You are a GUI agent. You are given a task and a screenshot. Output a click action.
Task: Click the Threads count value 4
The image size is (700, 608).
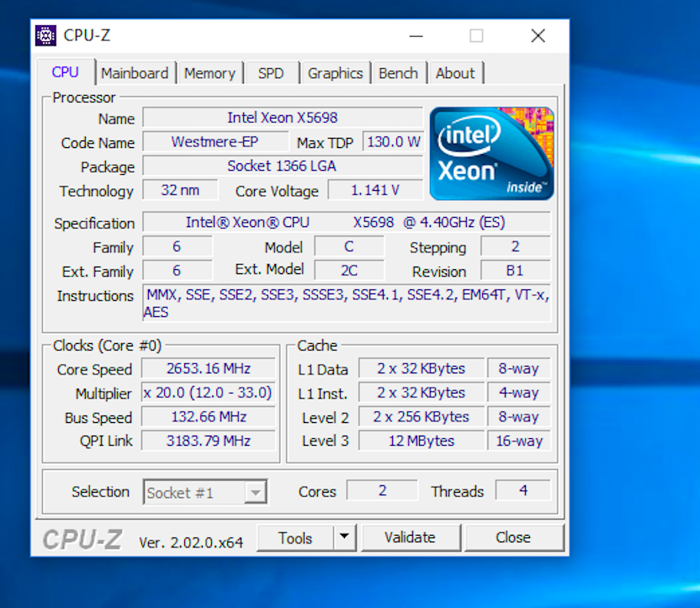[x=523, y=490]
